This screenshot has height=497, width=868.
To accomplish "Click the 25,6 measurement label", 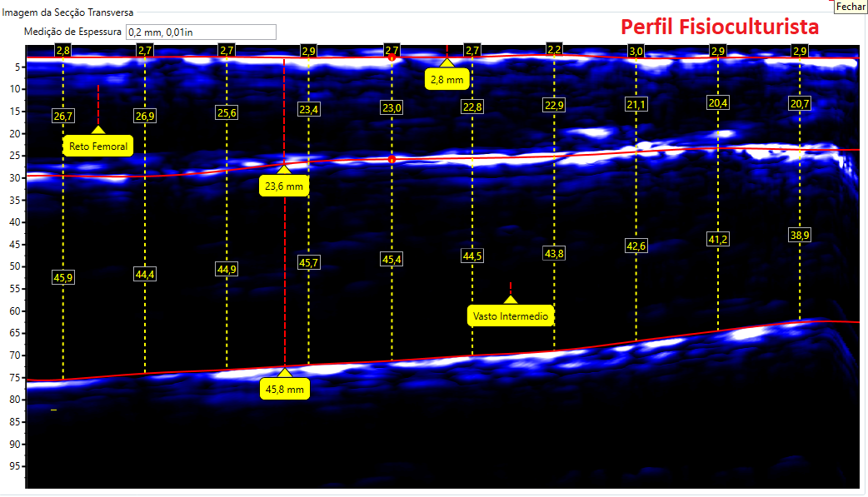I will pyautogui.click(x=227, y=112).
